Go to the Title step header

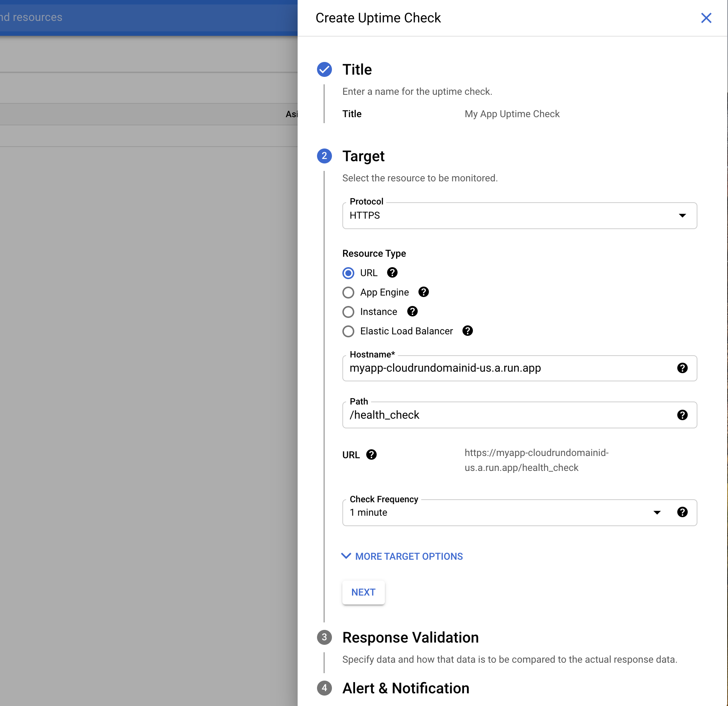pos(357,70)
